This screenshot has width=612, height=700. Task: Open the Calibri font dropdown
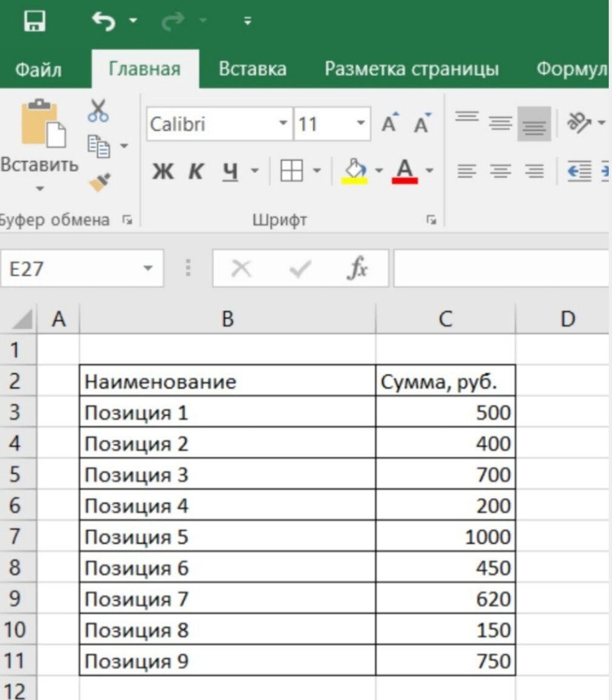[283, 124]
